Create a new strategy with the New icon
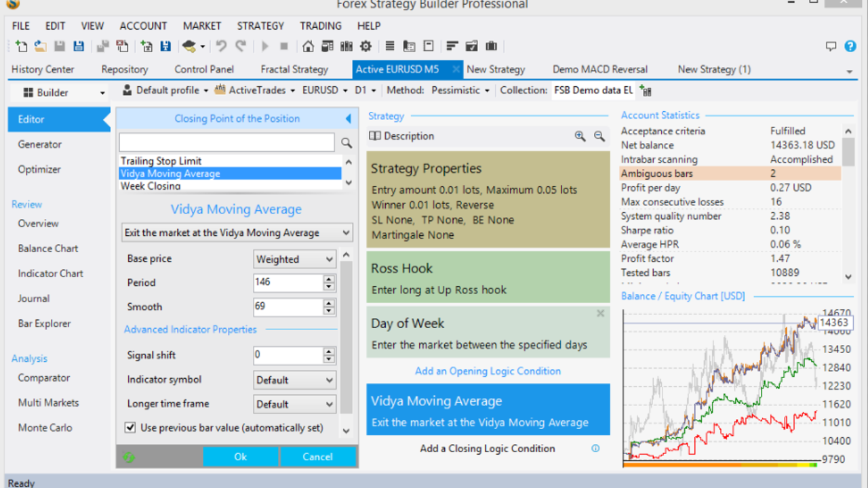Viewport: 868px width, 488px height. pyautogui.click(x=21, y=46)
